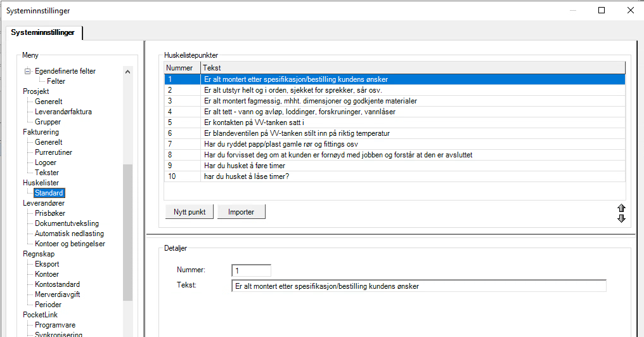Open Tekster under Fakturering
This screenshot has width=644, height=337.
point(47,173)
